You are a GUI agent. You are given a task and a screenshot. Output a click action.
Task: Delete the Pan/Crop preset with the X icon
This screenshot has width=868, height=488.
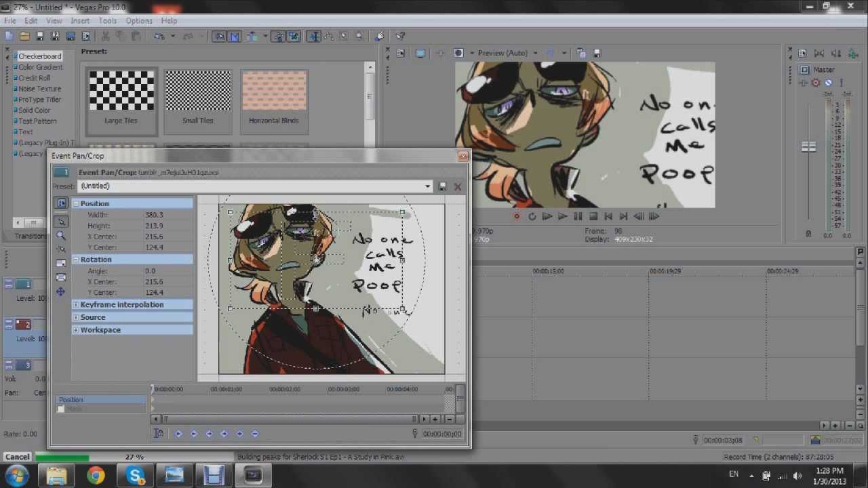click(458, 186)
